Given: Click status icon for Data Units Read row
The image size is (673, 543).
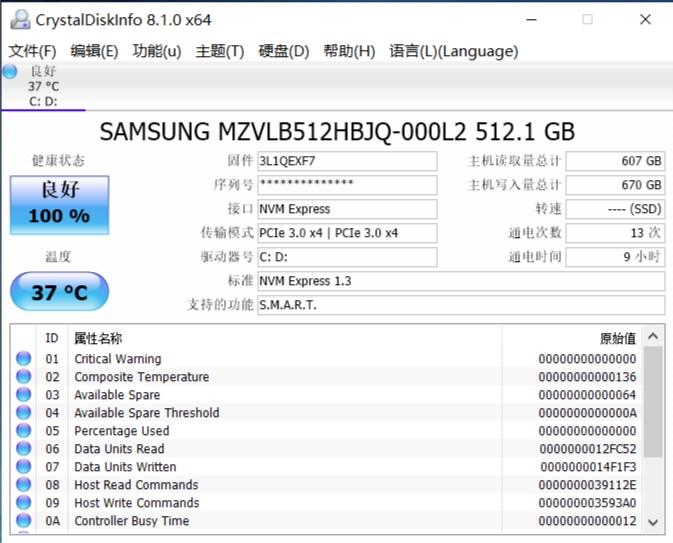Looking at the screenshot, I should (24, 449).
